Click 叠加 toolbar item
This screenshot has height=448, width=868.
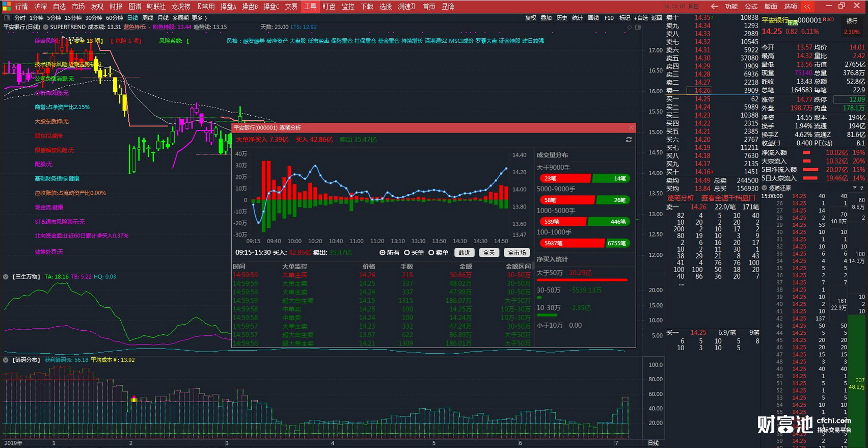pyautogui.click(x=546, y=18)
